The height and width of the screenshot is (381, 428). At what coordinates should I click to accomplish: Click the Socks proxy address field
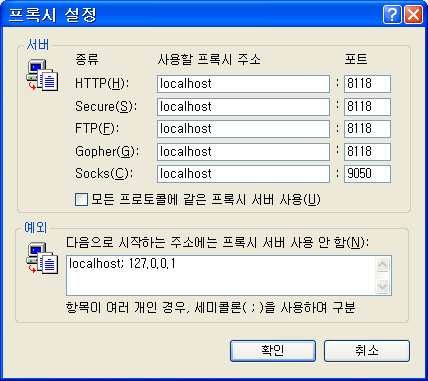tap(243, 174)
